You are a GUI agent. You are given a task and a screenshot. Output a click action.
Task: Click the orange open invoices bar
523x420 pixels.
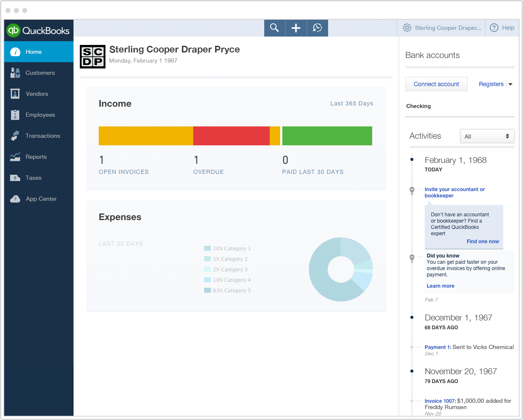tap(146, 136)
